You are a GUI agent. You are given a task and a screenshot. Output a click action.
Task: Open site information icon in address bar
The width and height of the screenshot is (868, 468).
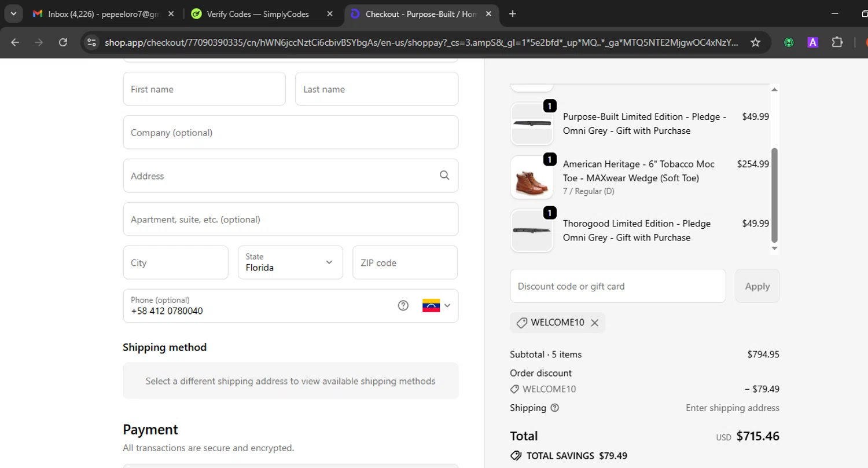click(x=91, y=42)
